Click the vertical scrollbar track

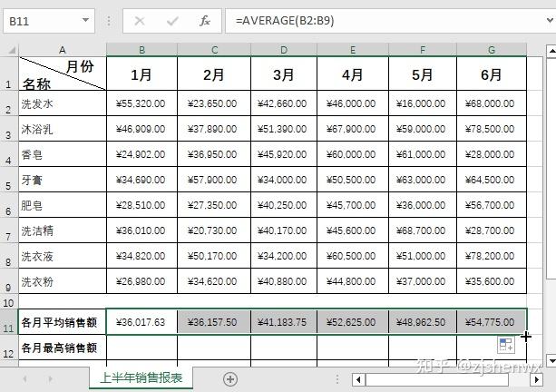[551, 169]
